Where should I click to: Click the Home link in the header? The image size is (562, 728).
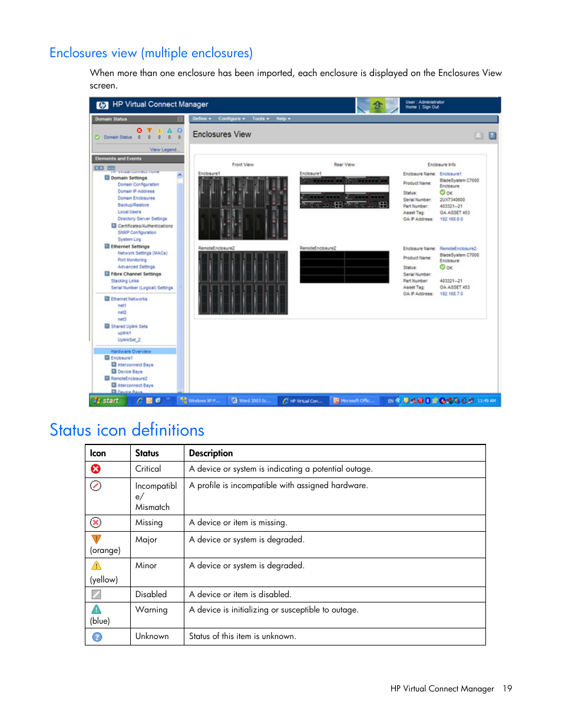(x=411, y=107)
